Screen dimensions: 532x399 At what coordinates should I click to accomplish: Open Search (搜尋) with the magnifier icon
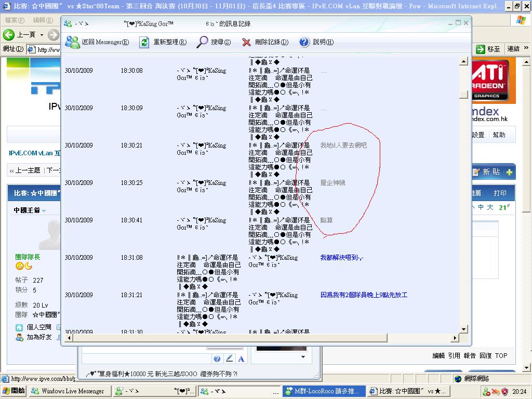tap(203, 42)
